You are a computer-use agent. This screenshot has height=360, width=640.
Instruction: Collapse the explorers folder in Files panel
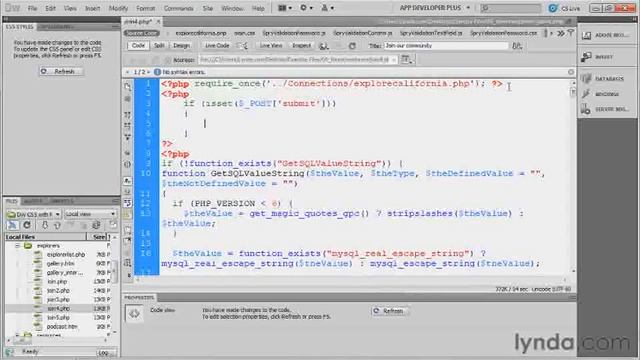coord(18,246)
